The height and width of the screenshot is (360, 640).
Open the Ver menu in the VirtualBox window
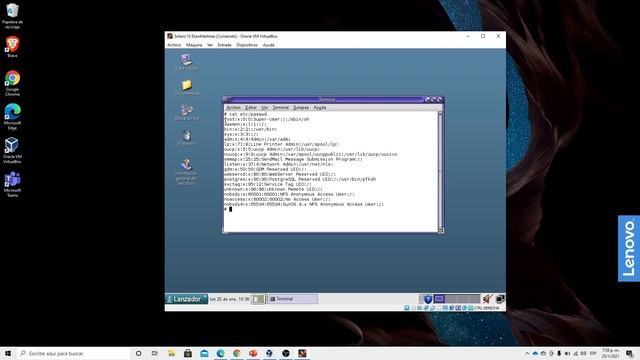210,45
